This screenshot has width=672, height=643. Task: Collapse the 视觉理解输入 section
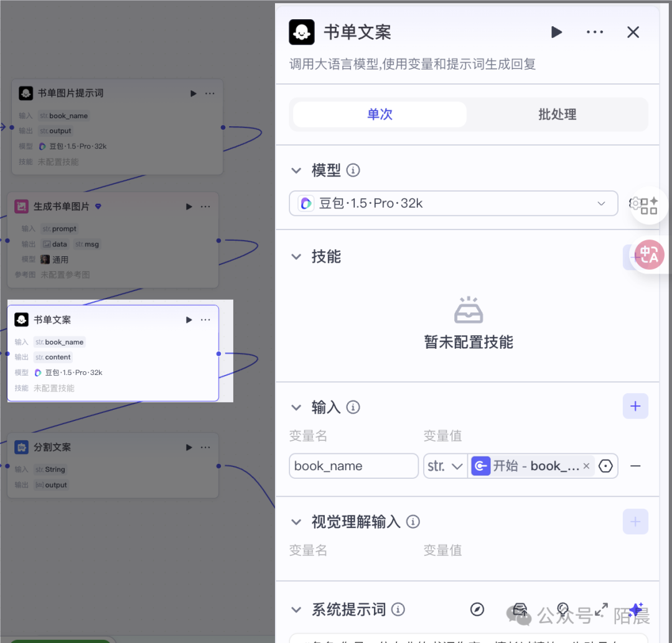coord(296,522)
